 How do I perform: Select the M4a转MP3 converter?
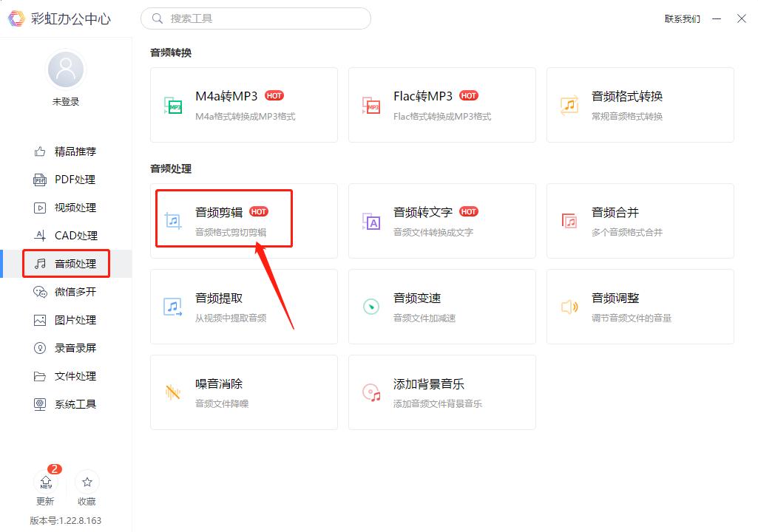tap(244, 103)
